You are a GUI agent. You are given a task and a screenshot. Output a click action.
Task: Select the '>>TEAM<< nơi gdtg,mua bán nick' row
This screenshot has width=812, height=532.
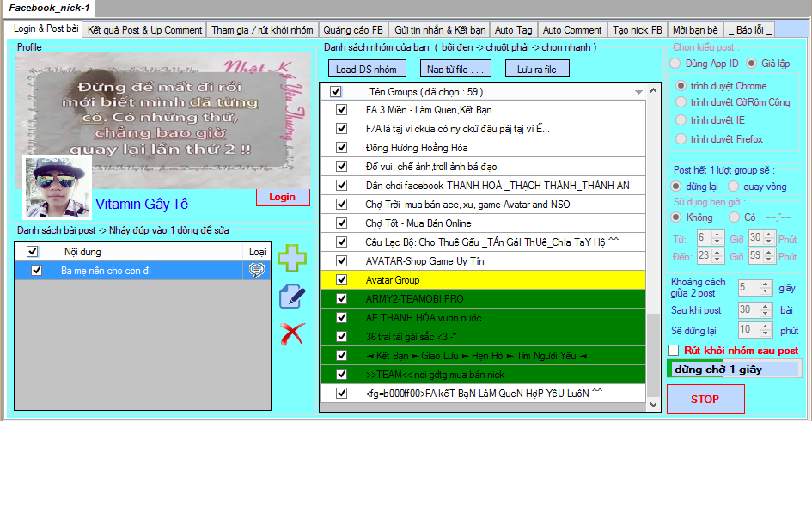[x=483, y=375]
